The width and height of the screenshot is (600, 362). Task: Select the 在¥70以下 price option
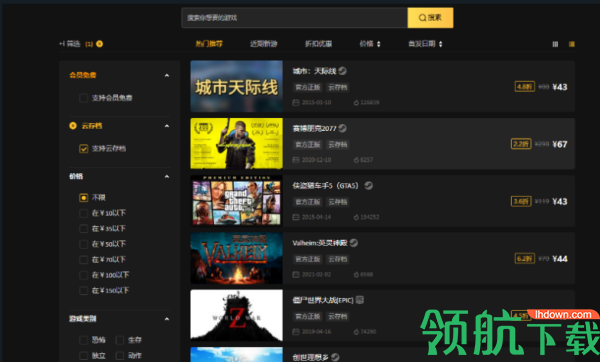(83, 259)
